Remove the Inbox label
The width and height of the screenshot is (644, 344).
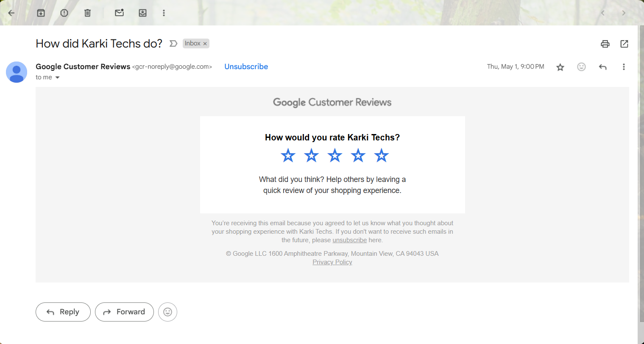(x=205, y=44)
